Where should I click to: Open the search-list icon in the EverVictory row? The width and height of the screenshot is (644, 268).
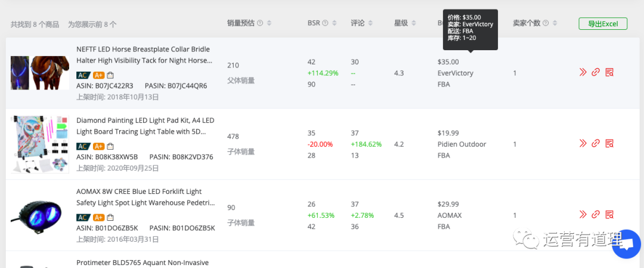(609, 72)
